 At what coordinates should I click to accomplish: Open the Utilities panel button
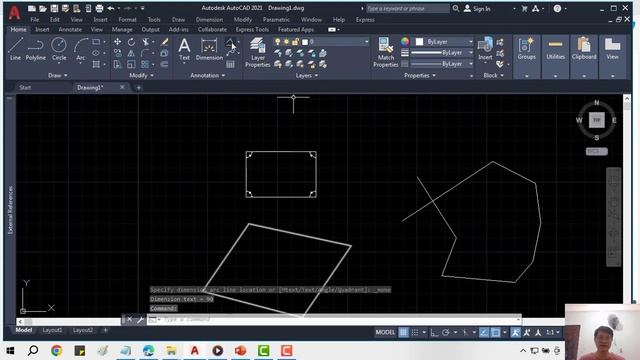click(556, 49)
